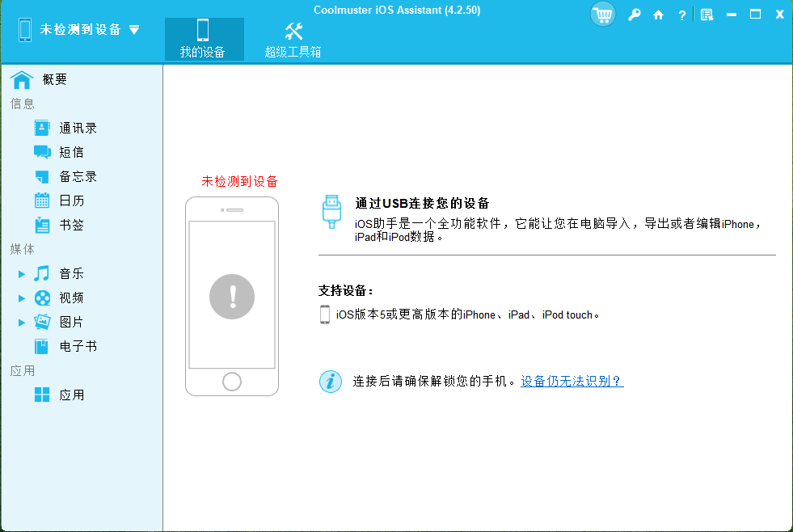Open the 设备仍无法识别？ link
This screenshot has width=793, height=532.
572,382
